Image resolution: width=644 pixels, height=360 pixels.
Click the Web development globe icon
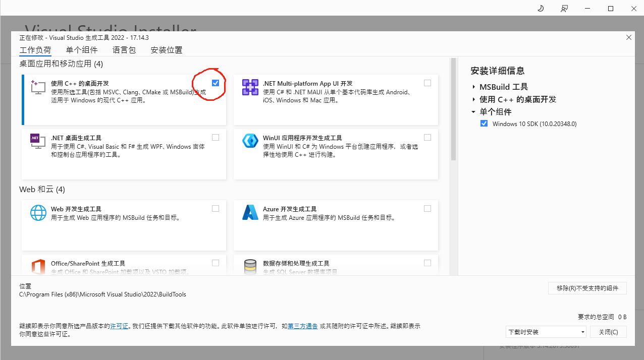tap(38, 212)
